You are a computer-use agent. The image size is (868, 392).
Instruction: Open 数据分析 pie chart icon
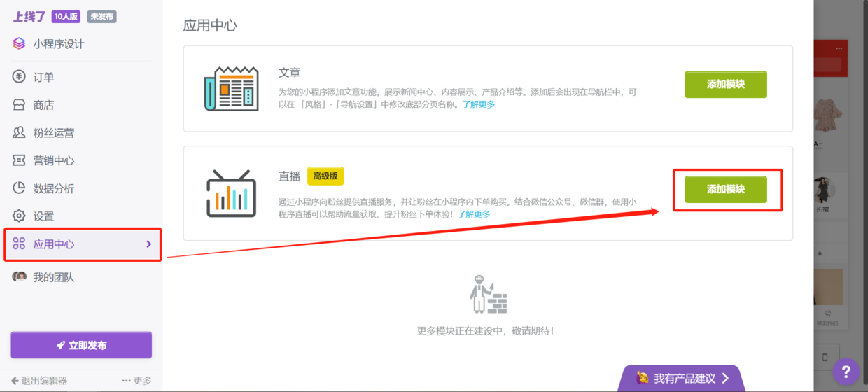click(19, 188)
